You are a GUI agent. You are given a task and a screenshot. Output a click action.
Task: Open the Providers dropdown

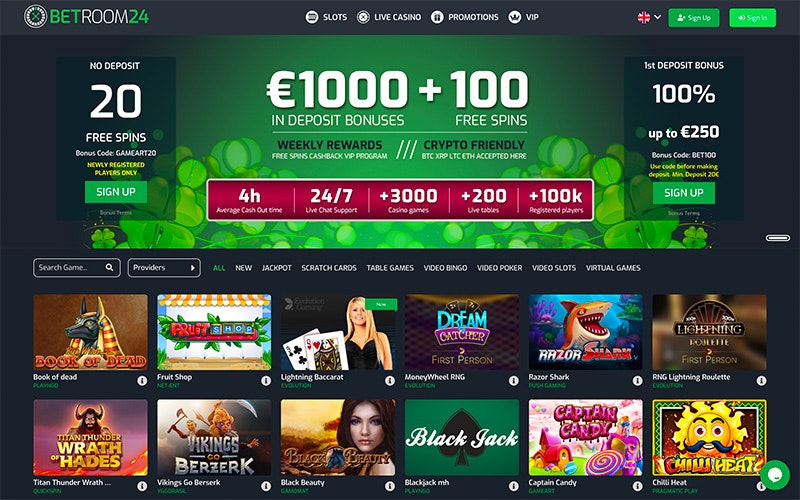click(x=164, y=268)
